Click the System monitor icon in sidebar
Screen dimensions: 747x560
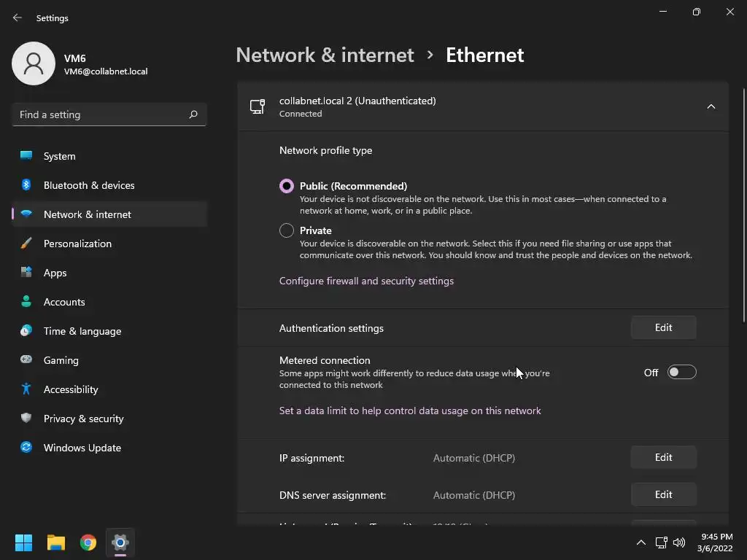[26, 155]
